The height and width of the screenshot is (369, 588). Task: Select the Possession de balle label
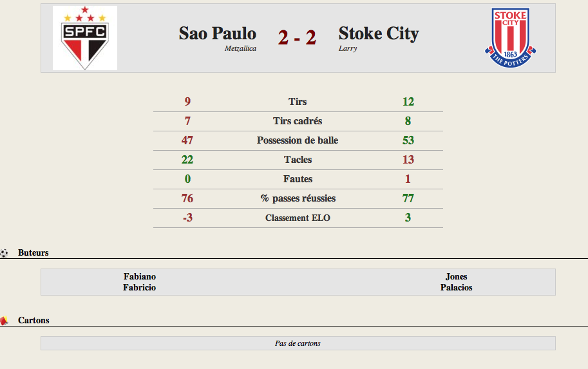tap(298, 140)
